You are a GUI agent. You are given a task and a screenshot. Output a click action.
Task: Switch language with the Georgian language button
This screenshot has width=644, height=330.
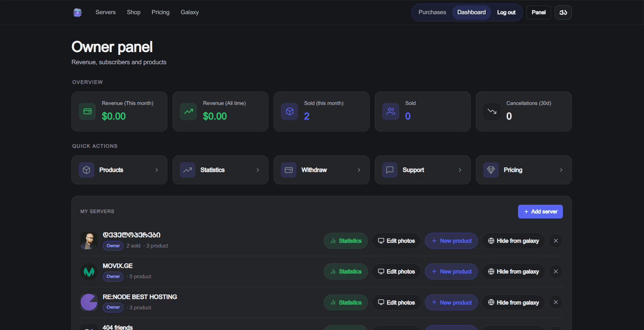tap(563, 12)
